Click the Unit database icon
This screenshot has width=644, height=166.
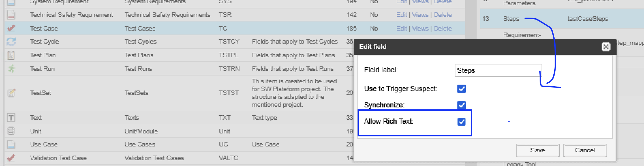(11, 131)
